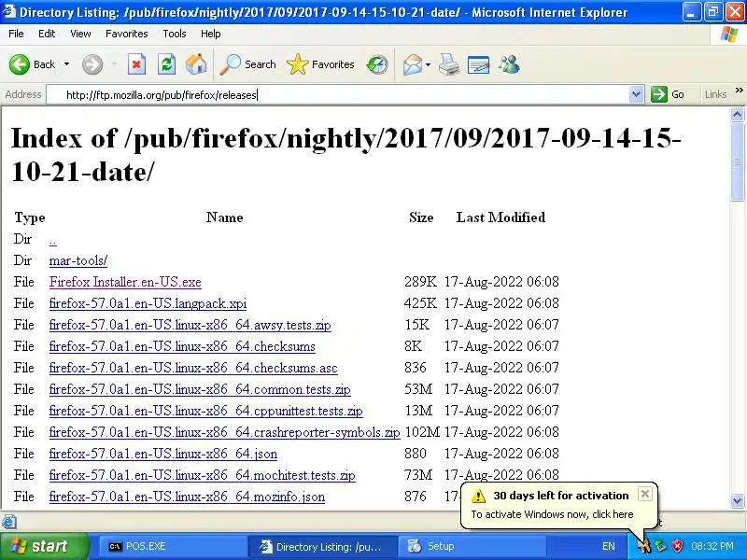Click the red security shield tray icon
Viewport: 747px width, 560px height.
[x=678, y=546]
